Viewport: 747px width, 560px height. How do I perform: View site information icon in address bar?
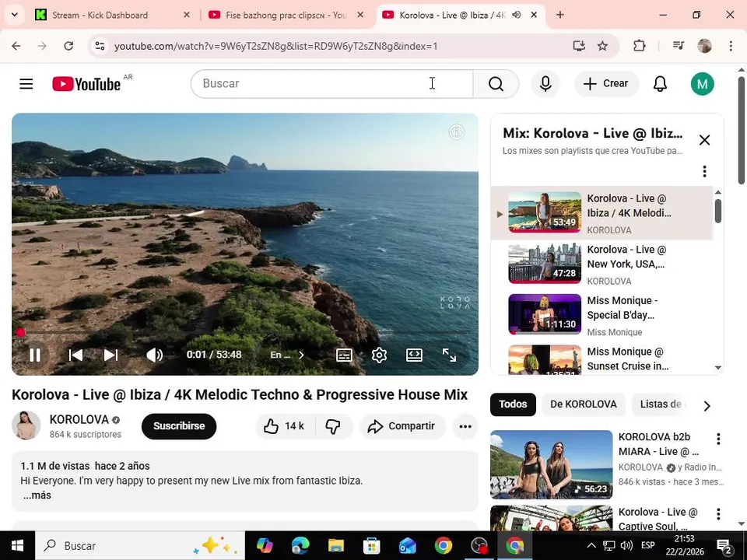click(100, 46)
